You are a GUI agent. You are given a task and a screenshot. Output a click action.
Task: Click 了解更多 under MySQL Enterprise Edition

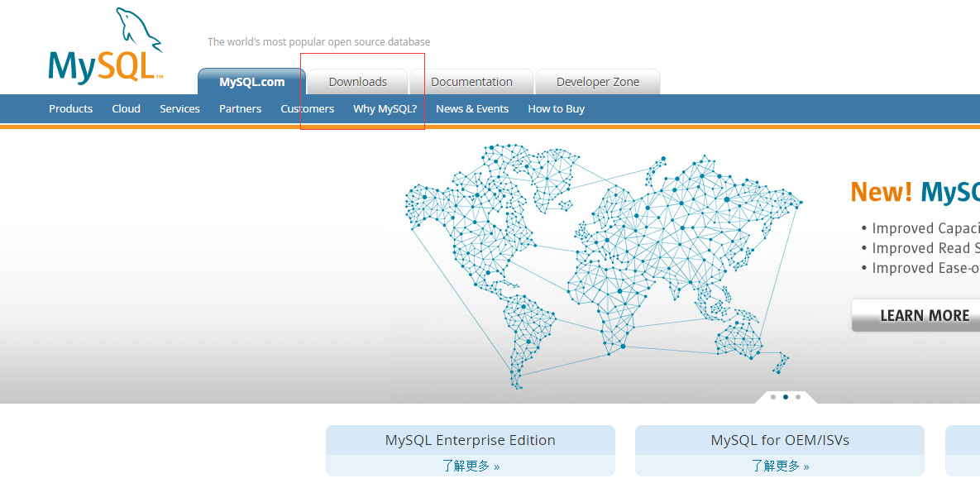(471, 466)
